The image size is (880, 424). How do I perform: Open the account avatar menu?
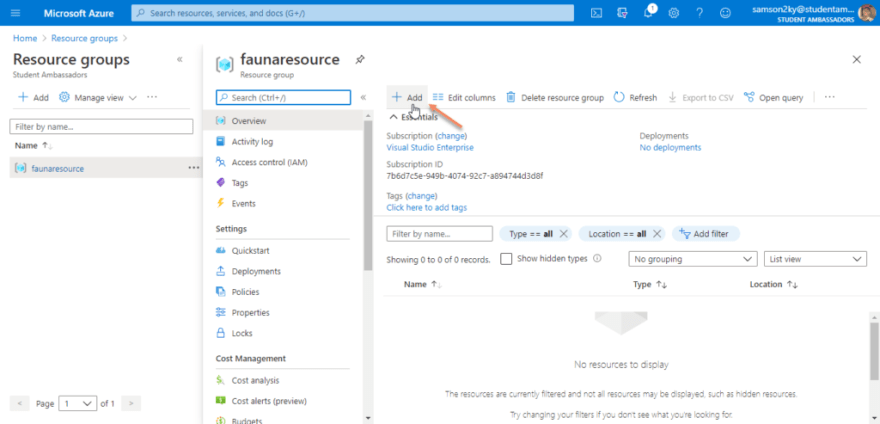(x=866, y=12)
